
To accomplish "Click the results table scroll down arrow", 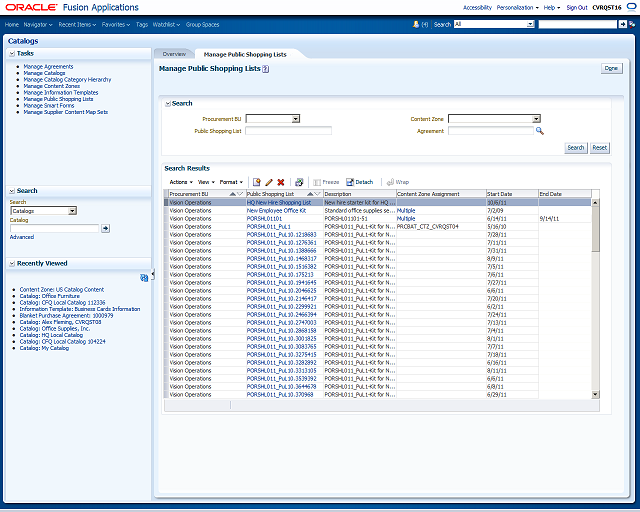I will pos(595,394).
